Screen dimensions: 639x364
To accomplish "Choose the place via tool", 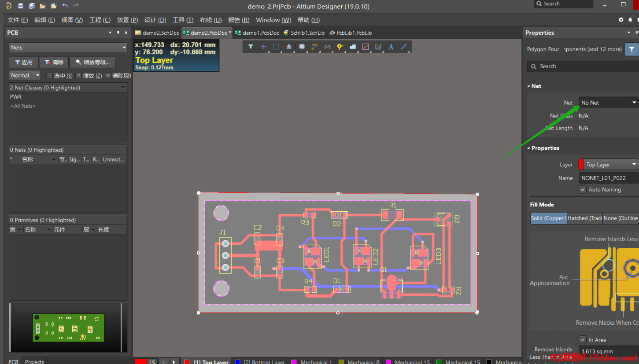I will [x=340, y=47].
